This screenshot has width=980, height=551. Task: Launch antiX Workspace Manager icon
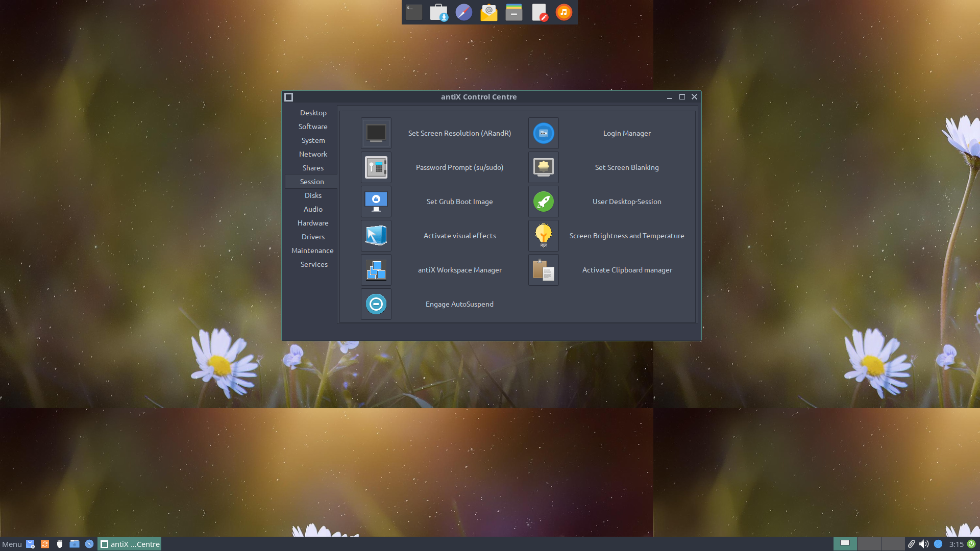(x=376, y=270)
